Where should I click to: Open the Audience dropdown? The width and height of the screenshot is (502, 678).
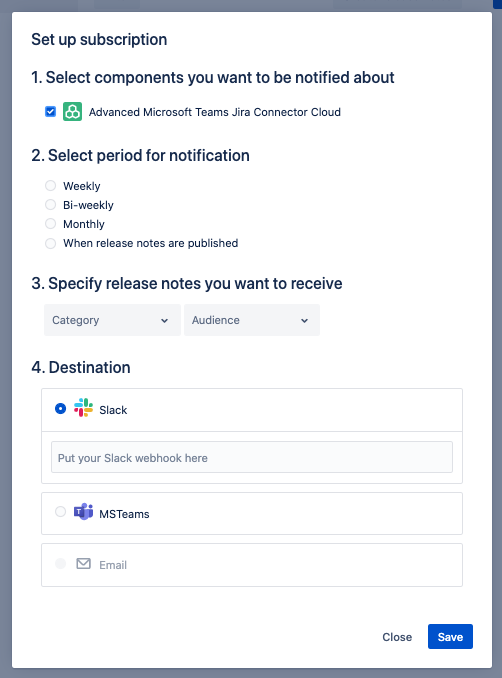click(x=252, y=320)
